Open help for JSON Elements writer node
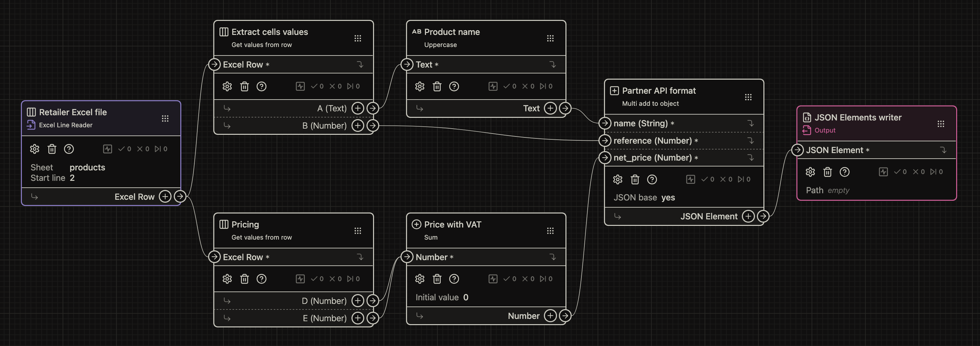 844,172
